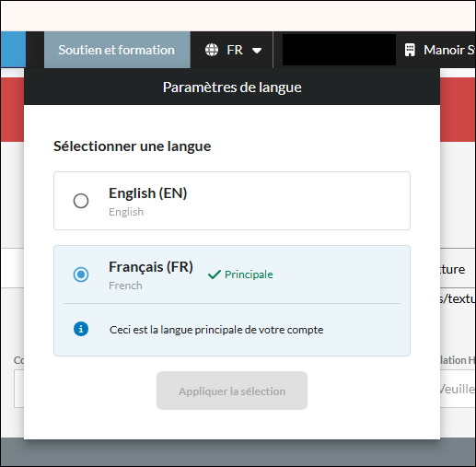
Task: Click the blue info icon
Action: [x=81, y=329]
